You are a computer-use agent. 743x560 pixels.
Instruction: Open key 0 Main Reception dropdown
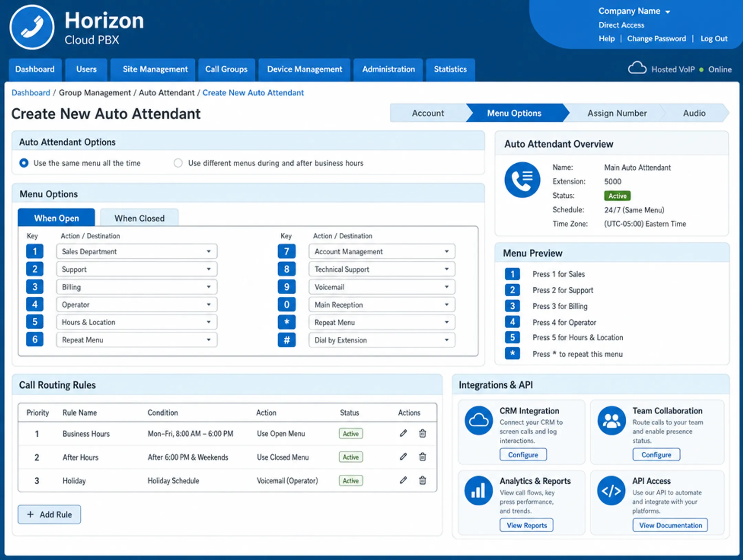pos(382,305)
